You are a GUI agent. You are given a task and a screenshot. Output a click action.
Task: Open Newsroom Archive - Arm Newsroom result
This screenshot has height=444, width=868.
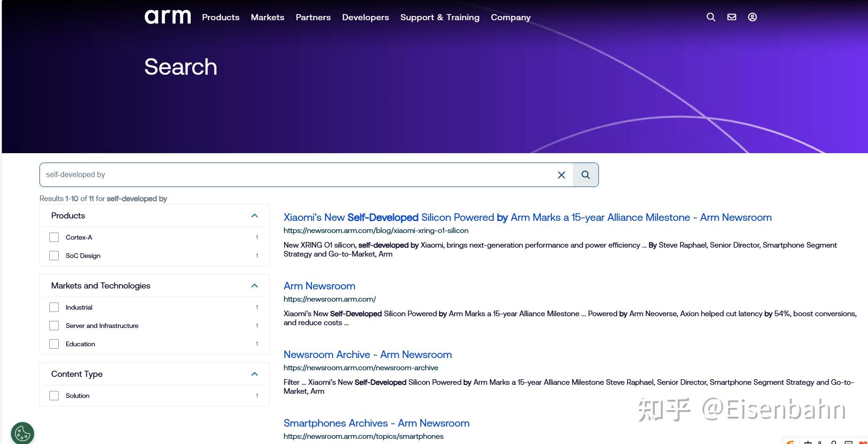point(368,355)
